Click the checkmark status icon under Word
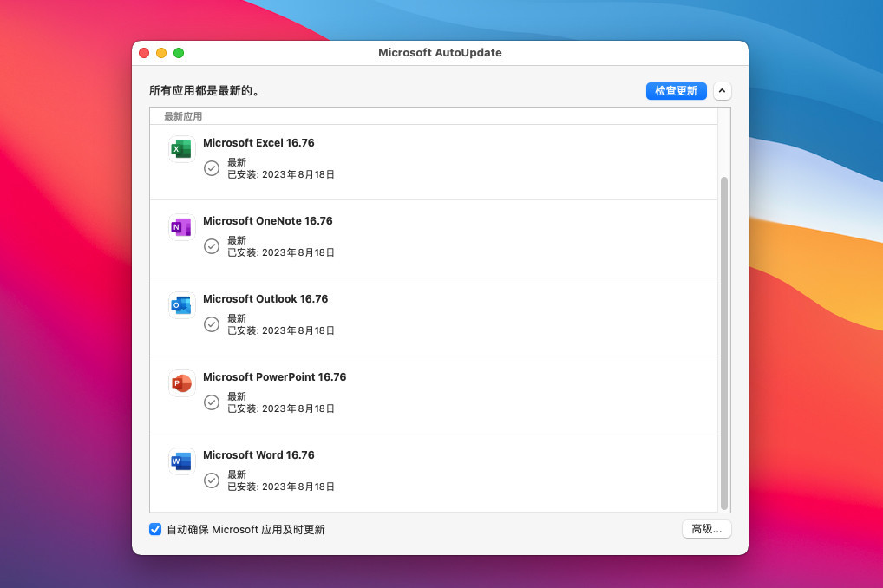The image size is (883, 588). pos(212,480)
